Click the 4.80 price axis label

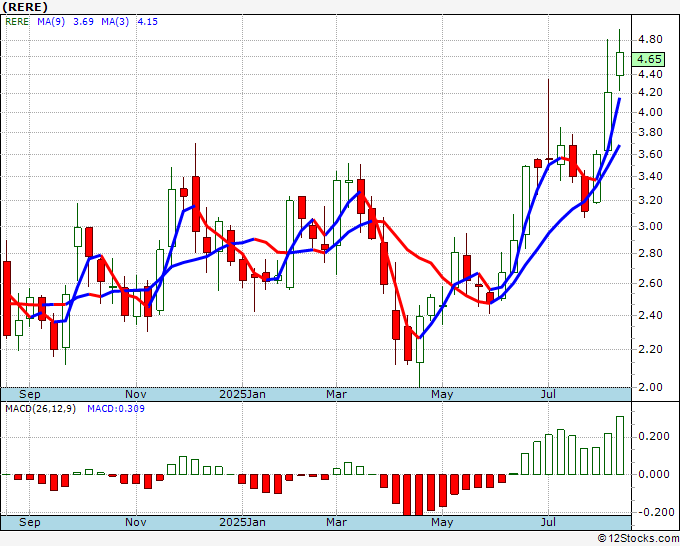650,40
